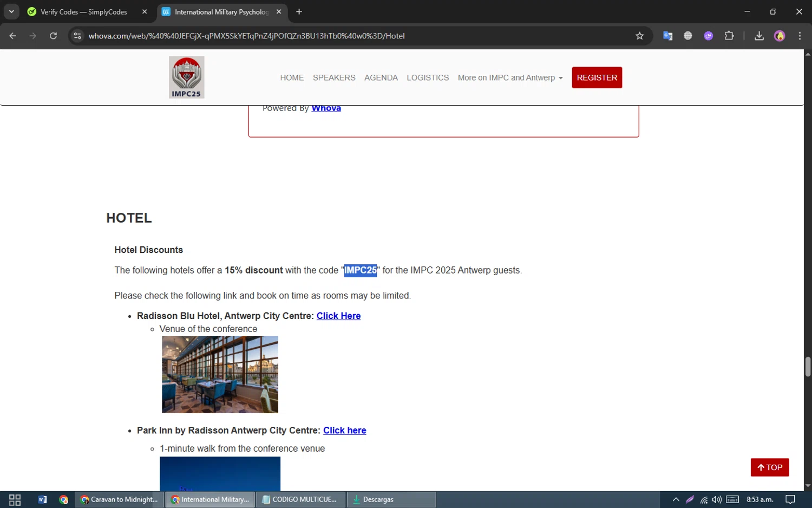This screenshot has height=508, width=812.
Task: Jump back up with the TOP button
Action: tap(770, 467)
